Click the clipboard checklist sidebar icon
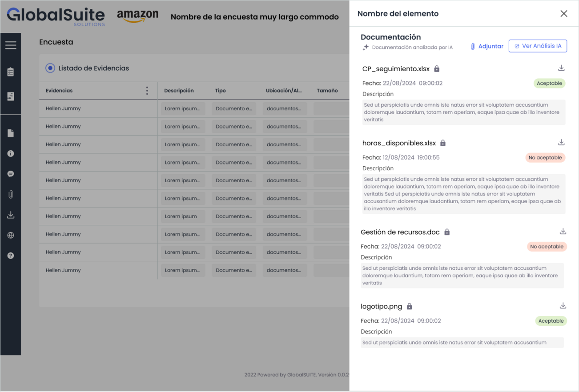The image size is (579, 392). point(11,72)
